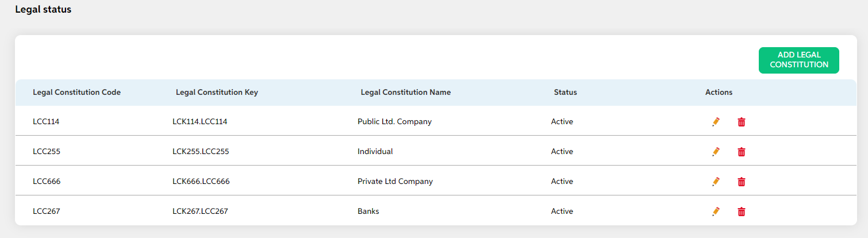This screenshot has width=868, height=238.
Task: Click the Private Ltd Company name
Action: [x=395, y=182]
